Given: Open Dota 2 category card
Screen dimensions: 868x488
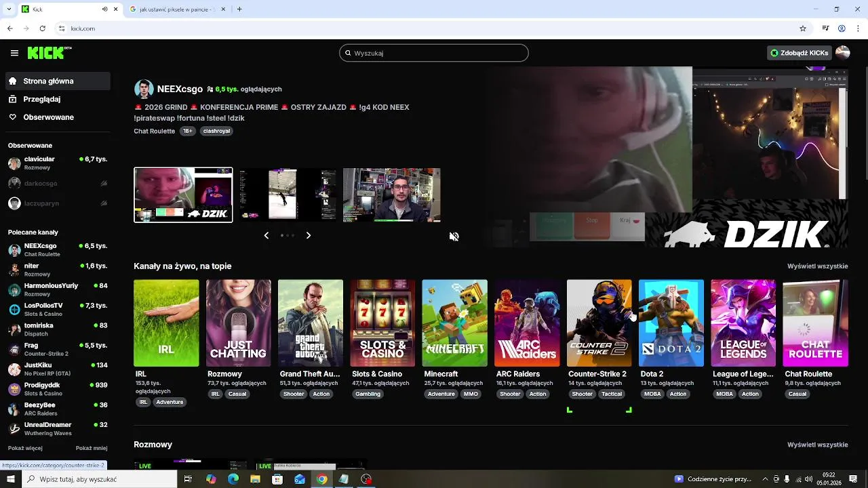Looking at the screenshot, I should pyautogui.click(x=671, y=323).
